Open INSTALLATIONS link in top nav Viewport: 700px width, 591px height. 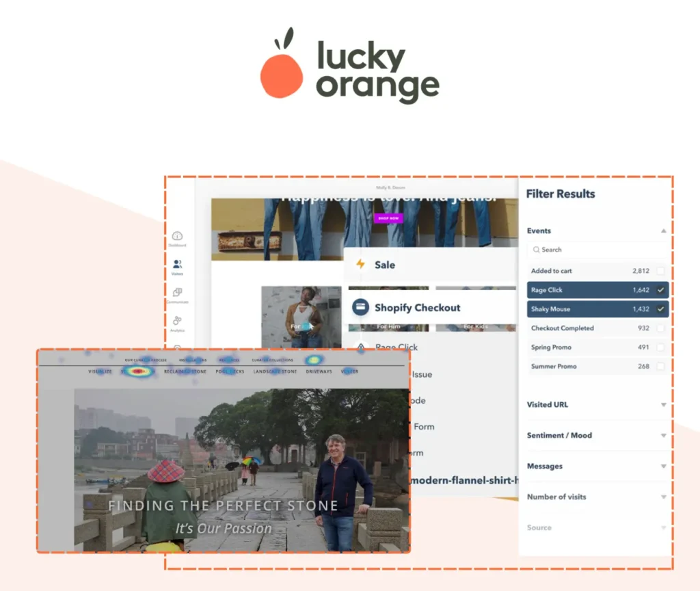click(x=193, y=360)
